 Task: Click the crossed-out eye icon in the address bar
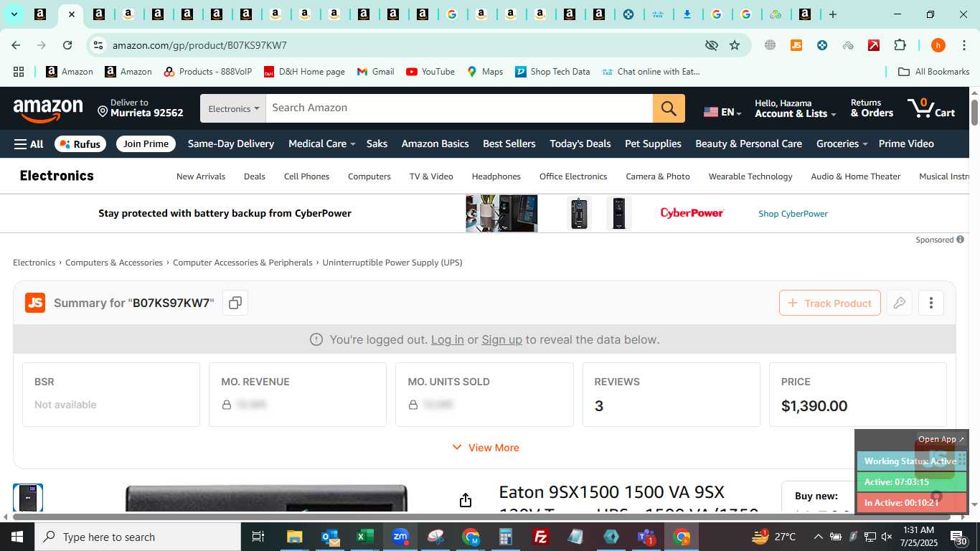[x=711, y=45]
